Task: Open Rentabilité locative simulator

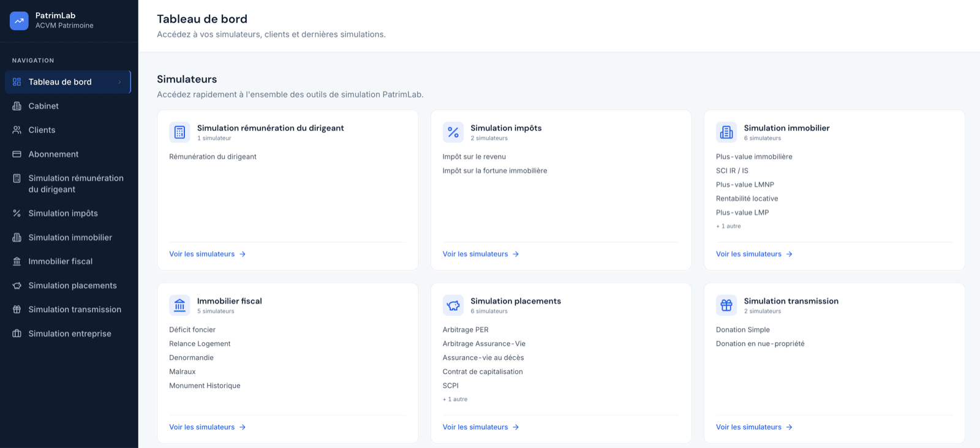Action: [x=747, y=199]
